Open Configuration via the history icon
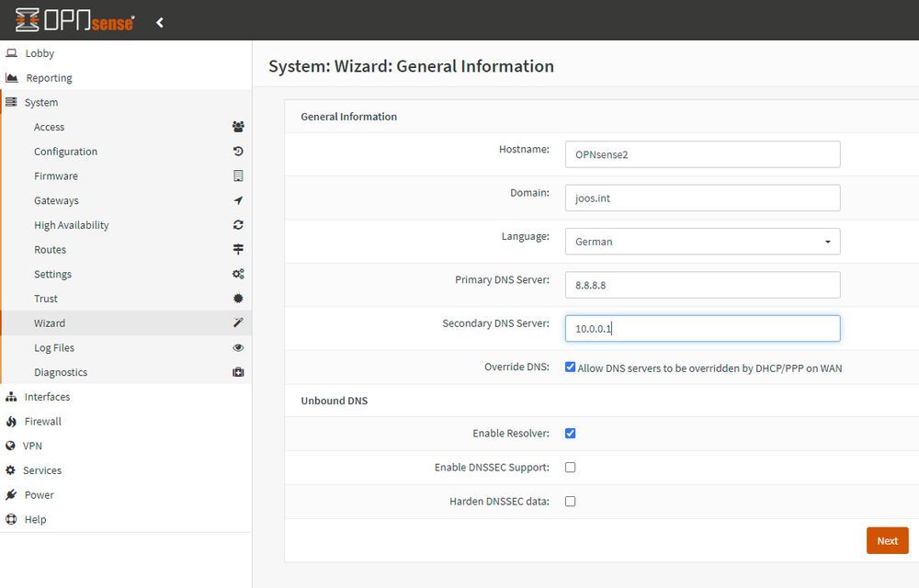This screenshot has height=588, width=919. tap(238, 151)
